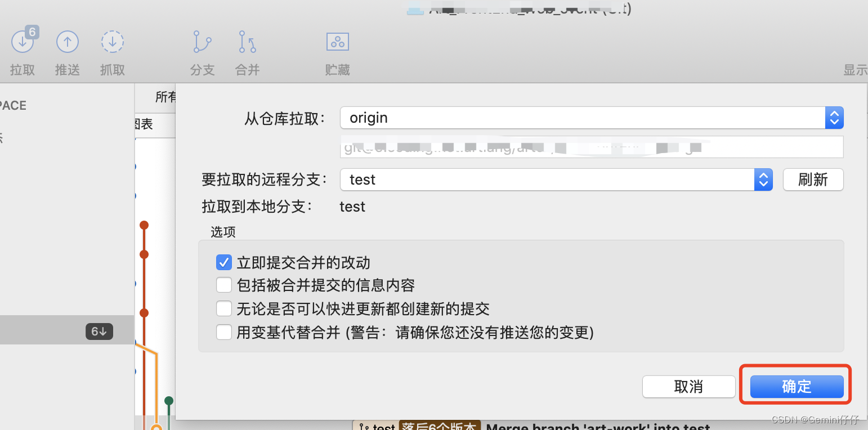868x430 pixels.
Task: Click the Fetch (抓取) toolbar icon
Action: point(113,42)
